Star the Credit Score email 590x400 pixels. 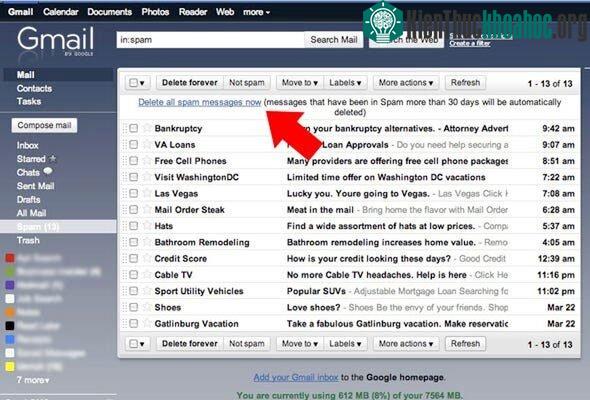click(x=147, y=258)
